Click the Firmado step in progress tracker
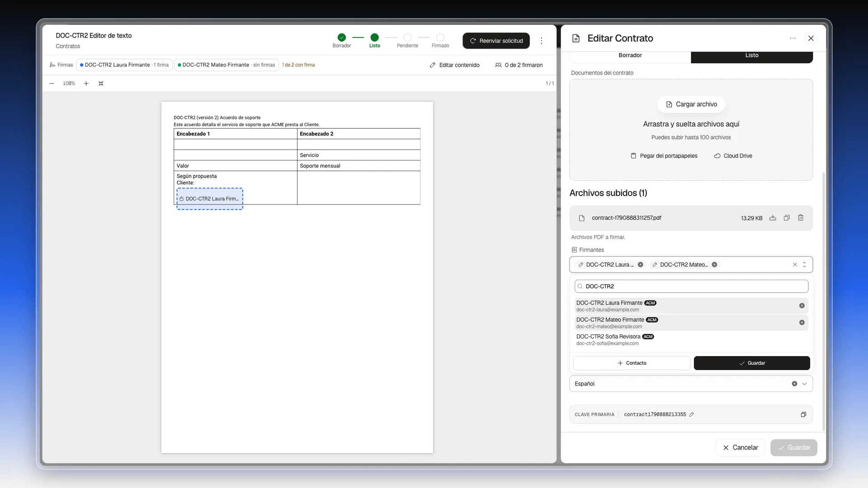 tap(440, 40)
